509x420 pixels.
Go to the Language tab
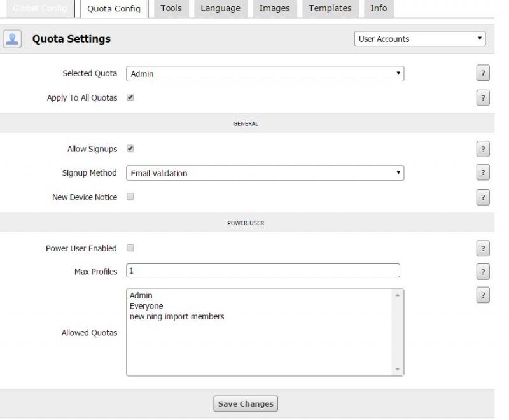tap(220, 8)
